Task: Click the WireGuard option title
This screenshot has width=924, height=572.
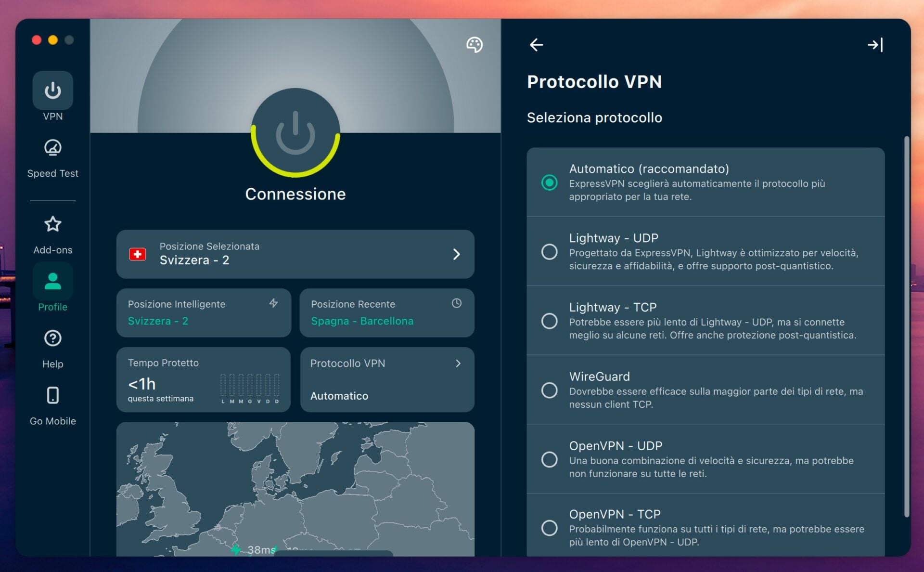Action: 599,377
